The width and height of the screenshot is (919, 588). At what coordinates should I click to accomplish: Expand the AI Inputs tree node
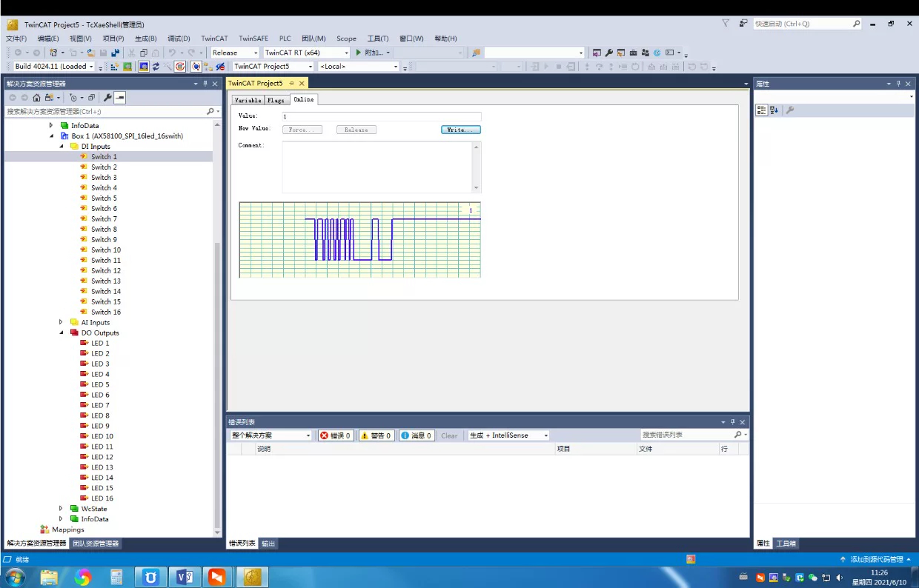62,322
